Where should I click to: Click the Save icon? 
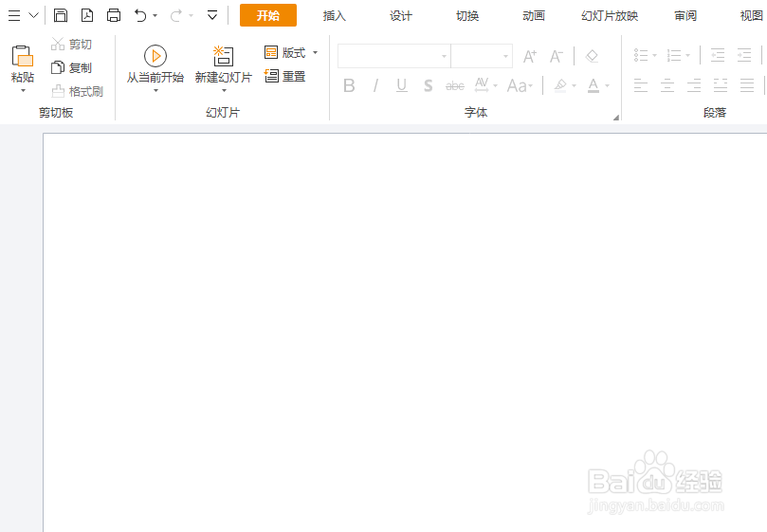coord(61,16)
